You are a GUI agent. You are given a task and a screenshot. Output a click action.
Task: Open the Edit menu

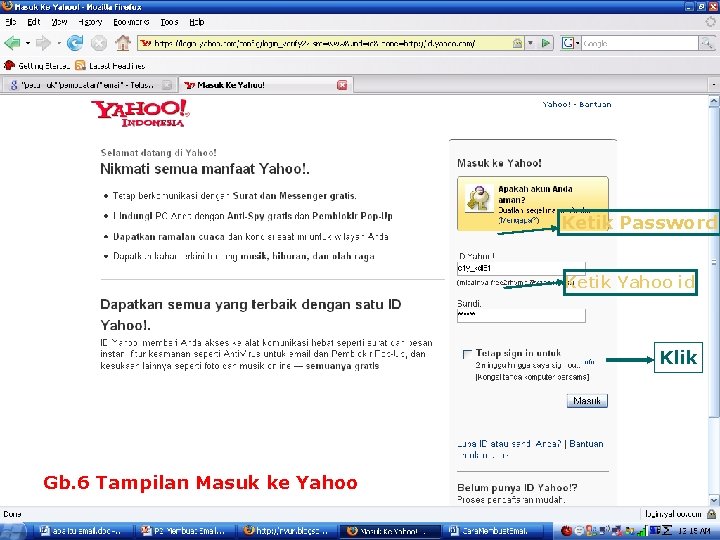click(34, 22)
